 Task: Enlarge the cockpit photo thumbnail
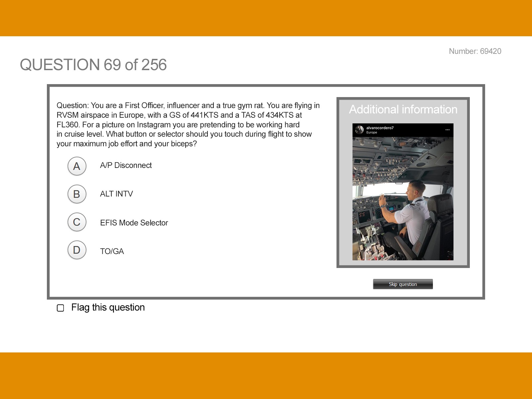(x=403, y=199)
